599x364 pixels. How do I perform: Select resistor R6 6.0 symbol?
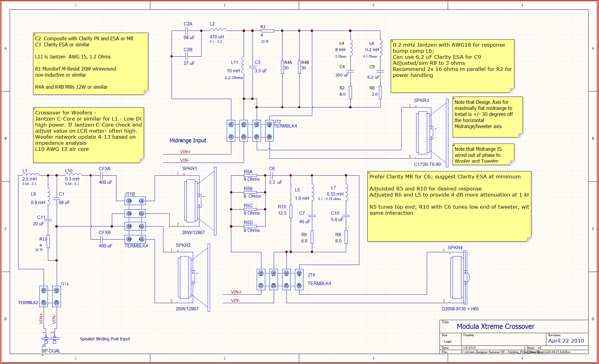[312, 237]
